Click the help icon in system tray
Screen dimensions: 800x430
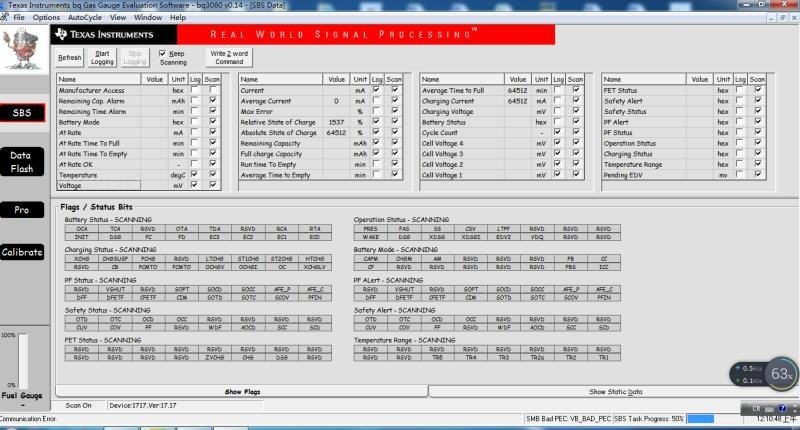click(783, 409)
